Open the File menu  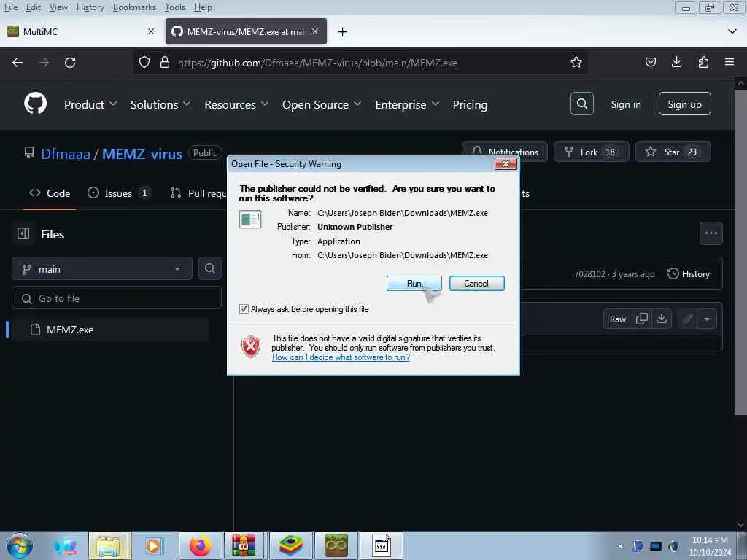pos(10,7)
